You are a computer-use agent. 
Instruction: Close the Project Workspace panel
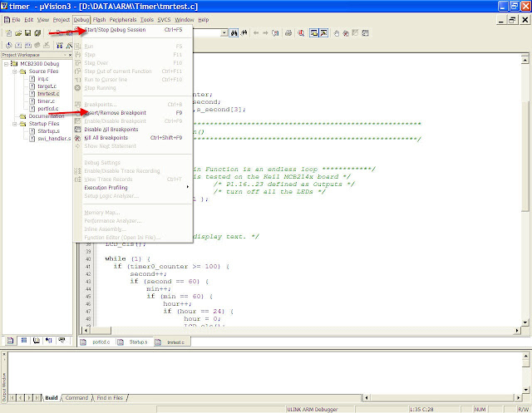point(70,55)
